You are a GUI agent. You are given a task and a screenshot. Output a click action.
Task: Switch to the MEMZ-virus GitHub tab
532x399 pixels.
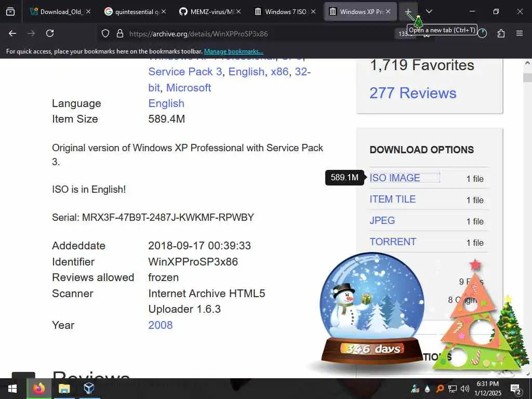[210, 11]
